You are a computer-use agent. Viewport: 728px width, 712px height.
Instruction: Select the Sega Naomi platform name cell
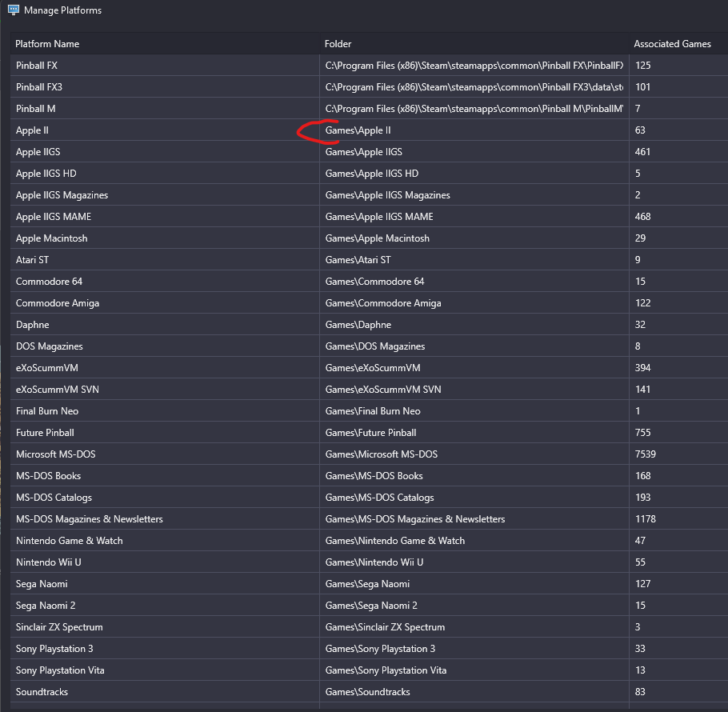click(165, 583)
